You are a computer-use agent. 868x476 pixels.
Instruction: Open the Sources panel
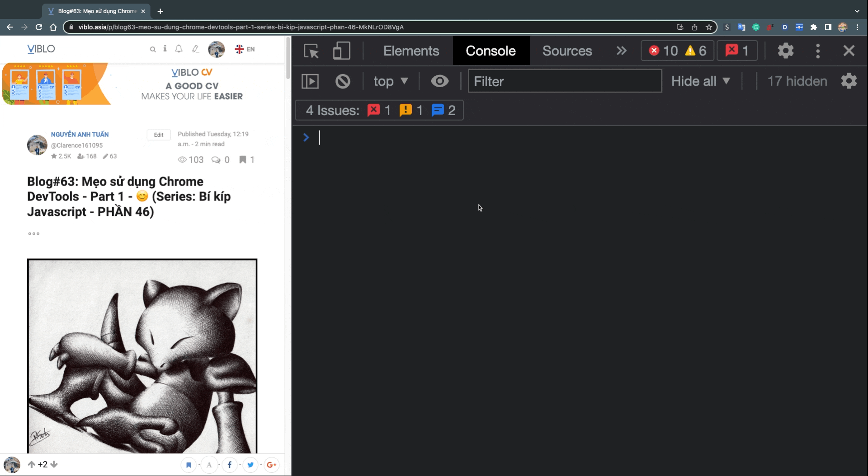tap(567, 51)
